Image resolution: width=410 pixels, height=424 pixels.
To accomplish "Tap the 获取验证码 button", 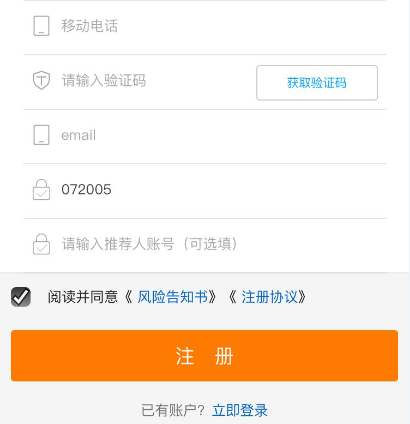I will (317, 83).
